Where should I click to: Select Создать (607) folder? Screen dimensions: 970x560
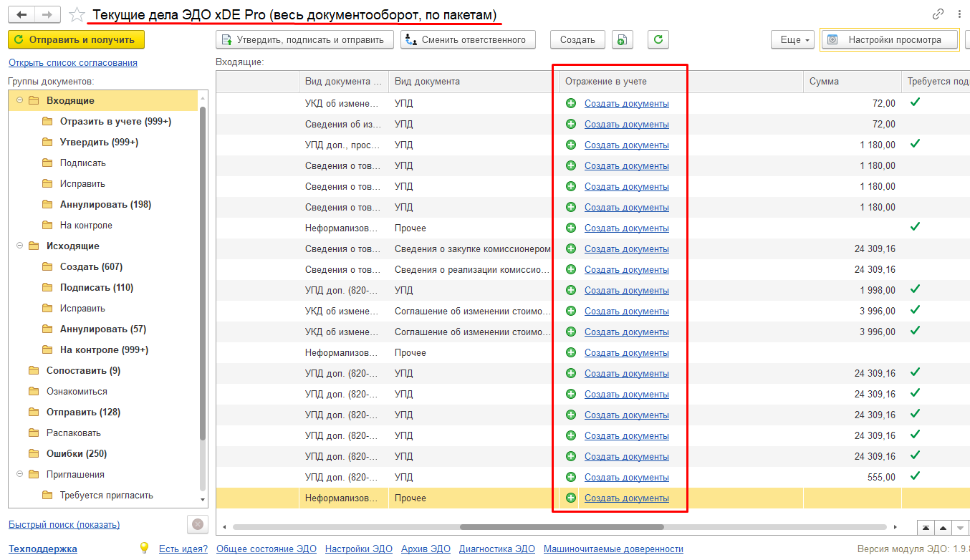click(x=91, y=267)
